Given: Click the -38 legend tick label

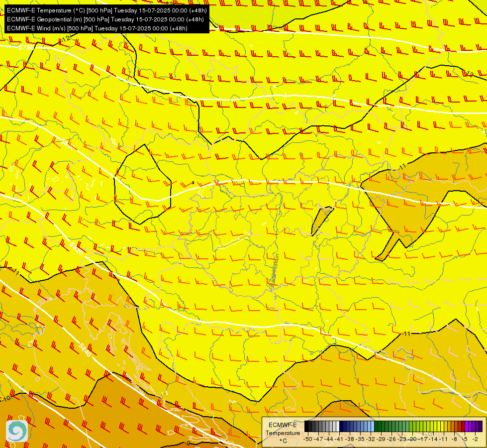Looking at the screenshot, I should coord(350,440).
